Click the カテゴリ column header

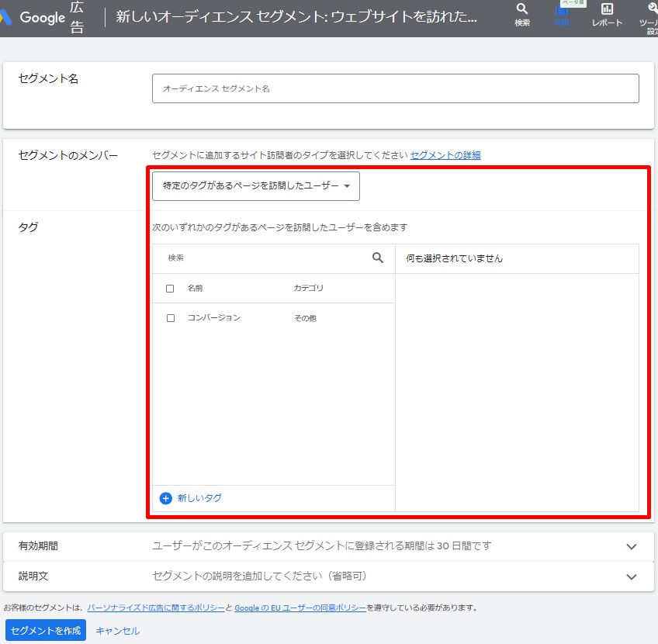pyautogui.click(x=308, y=289)
